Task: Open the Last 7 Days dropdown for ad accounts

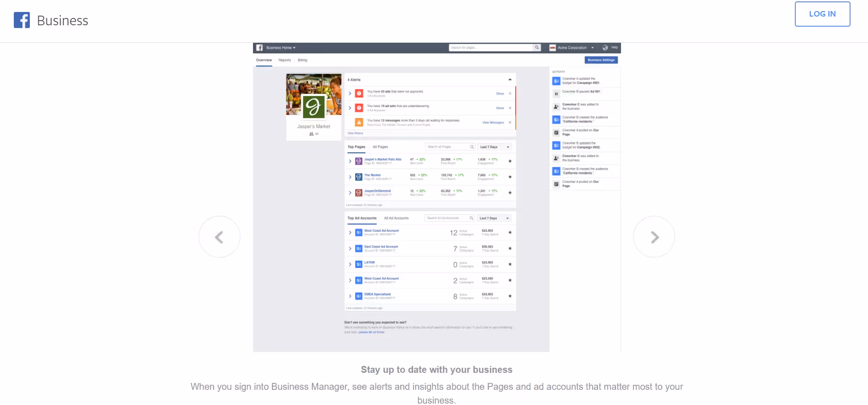Action: pyautogui.click(x=494, y=218)
